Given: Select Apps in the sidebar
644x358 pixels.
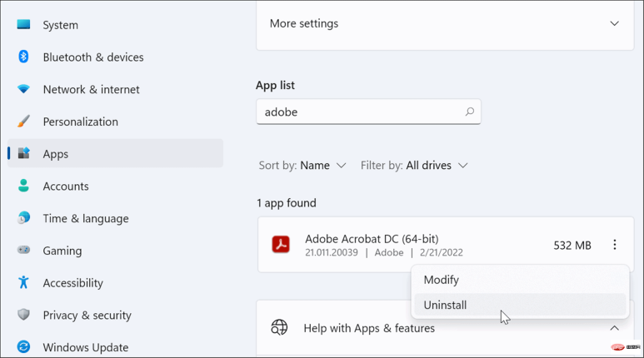Looking at the screenshot, I should (116, 153).
